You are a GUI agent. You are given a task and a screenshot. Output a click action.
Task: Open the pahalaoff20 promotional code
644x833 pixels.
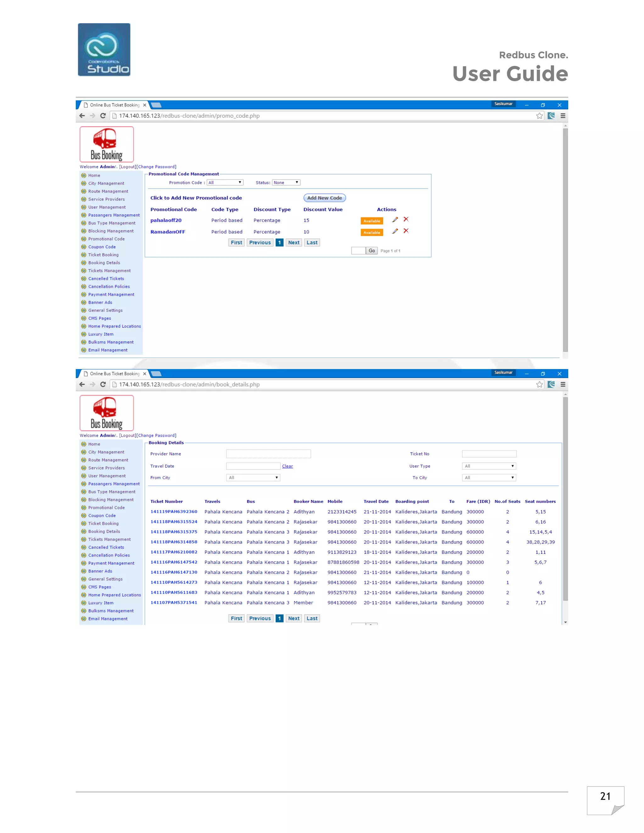(166, 220)
